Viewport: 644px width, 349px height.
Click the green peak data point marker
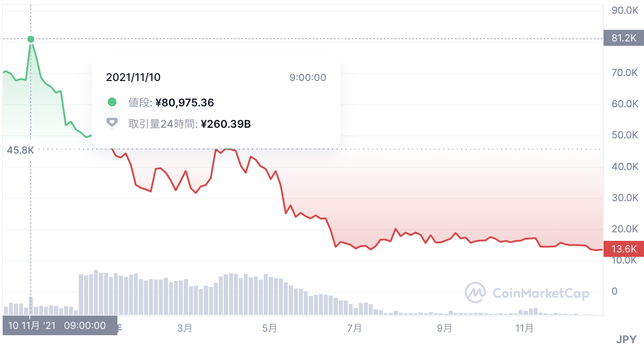point(31,39)
